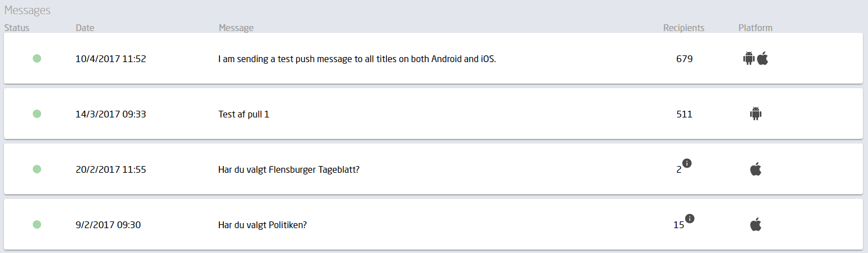Select 'Har du valgt Flensburger Tageblatt?' message
The image size is (868, 253).
click(289, 169)
